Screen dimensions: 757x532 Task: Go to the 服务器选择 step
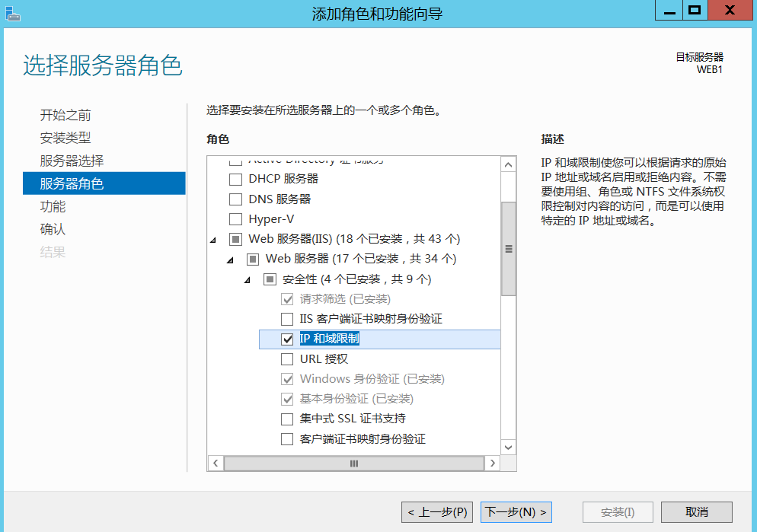pyautogui.click(x=72, y=161)
